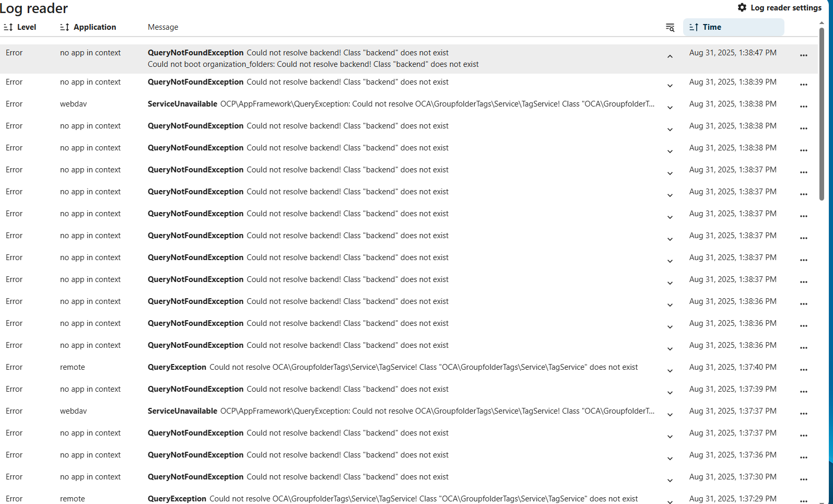Sort logs by Application header text
Image resolution: width=833 pixels, height=504 pixels.
(95, 27)
